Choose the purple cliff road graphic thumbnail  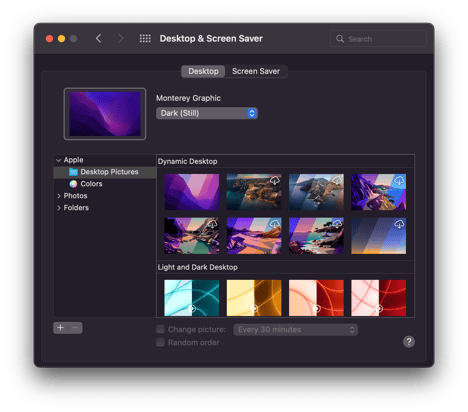pyautogui.click(x=378, y=192)
